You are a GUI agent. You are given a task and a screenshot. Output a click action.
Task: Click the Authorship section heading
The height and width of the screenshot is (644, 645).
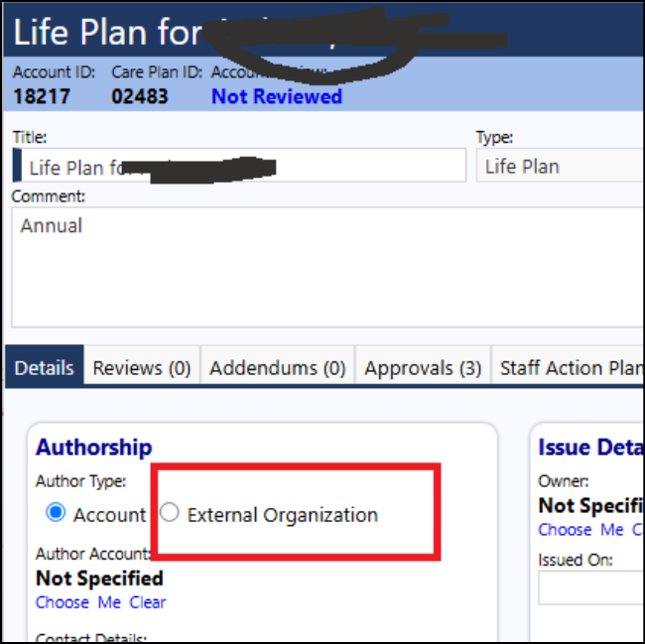[x=94, y=447]
